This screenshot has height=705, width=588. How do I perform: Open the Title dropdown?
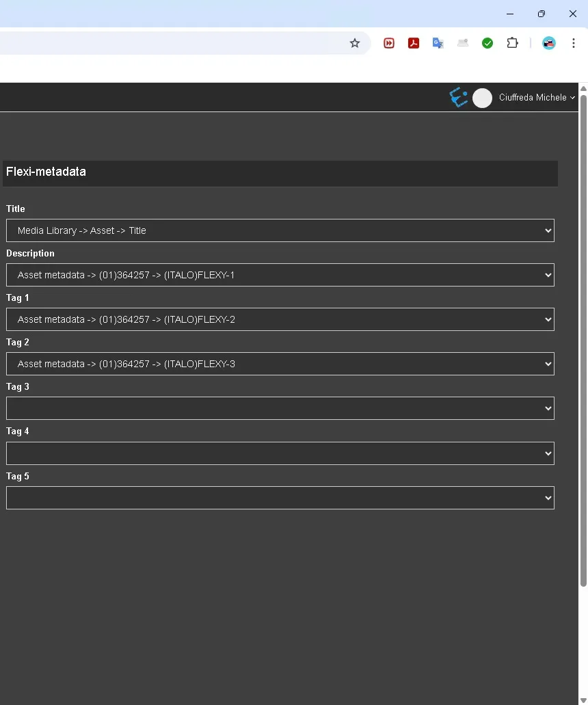pyautogui.click(x=280, y=230)
